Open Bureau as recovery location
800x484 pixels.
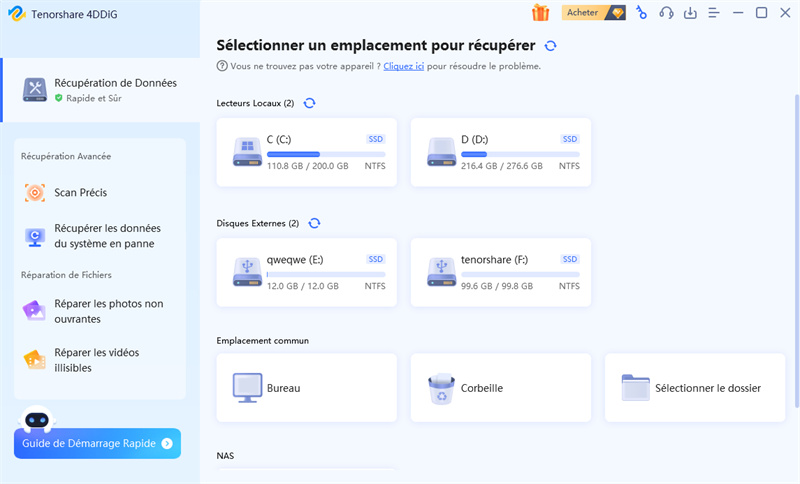306,387
